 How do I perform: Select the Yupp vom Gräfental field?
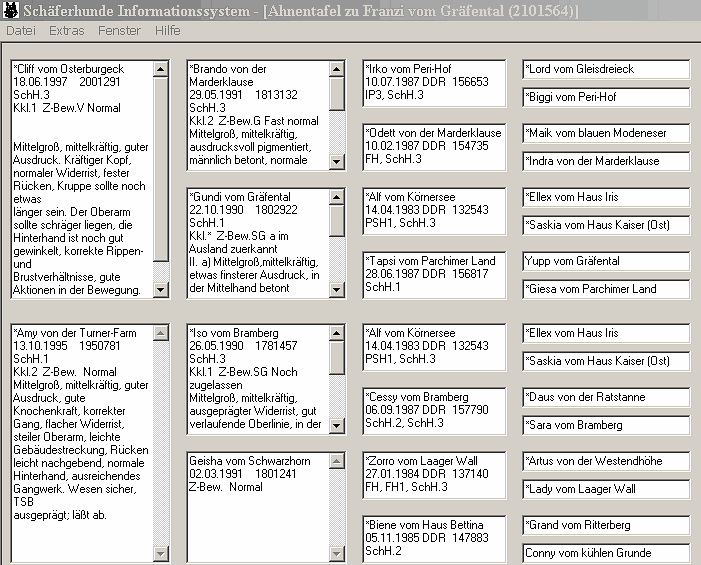click(x=605, y=261)
